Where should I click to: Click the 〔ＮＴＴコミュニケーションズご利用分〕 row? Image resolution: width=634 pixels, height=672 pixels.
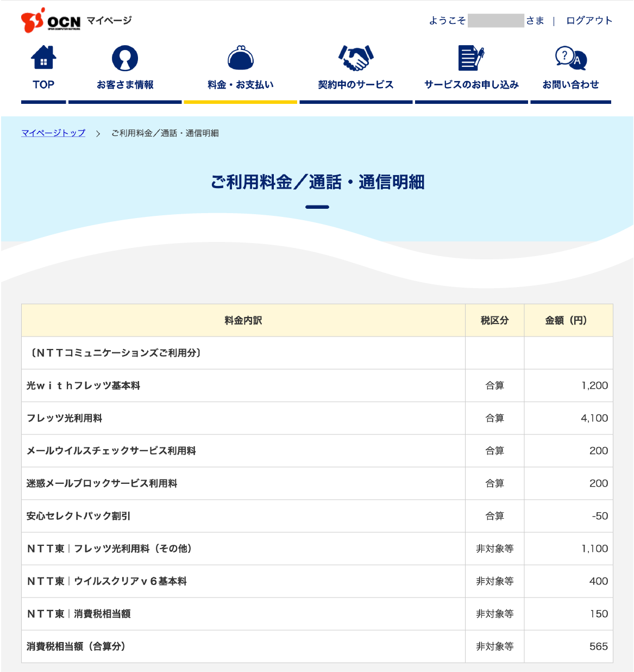point(317,353)
